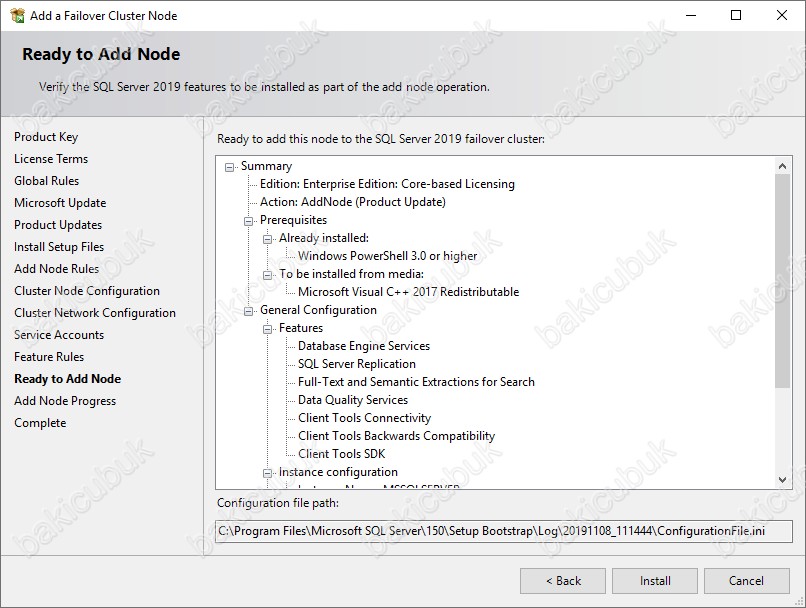Image resolution: width=806 pixels, height=608 pixels.
Task: Select the Features label
Action: pos(301,328)
